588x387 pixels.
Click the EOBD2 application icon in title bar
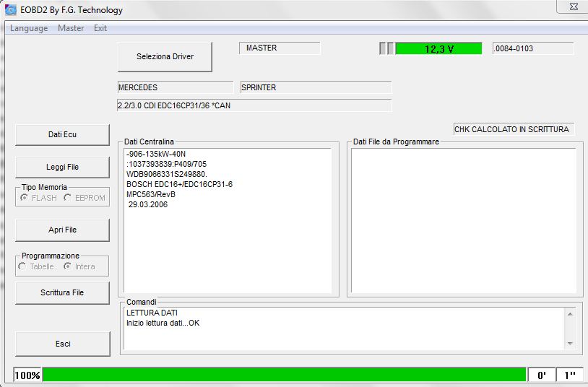click(x=11, y=9)
